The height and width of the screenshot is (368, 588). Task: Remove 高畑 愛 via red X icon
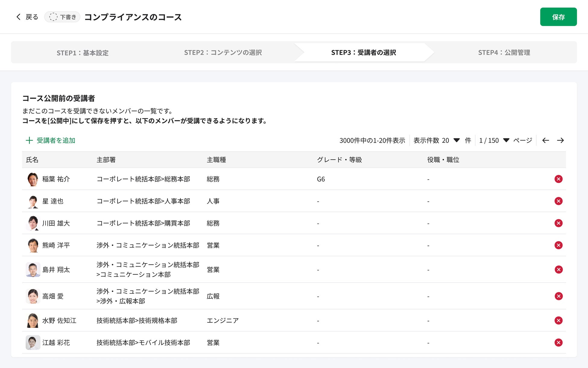coord(558,296)
